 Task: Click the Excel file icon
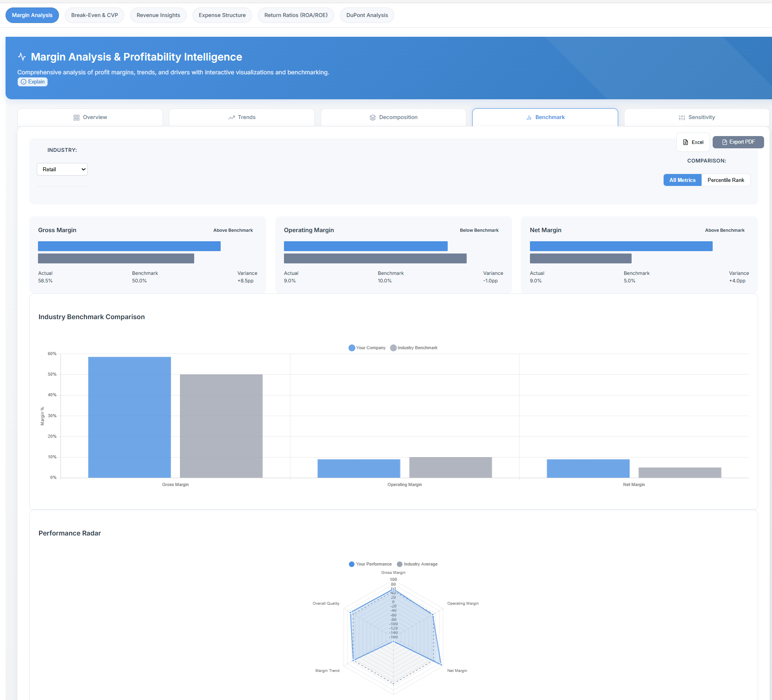tap(686, 142)
